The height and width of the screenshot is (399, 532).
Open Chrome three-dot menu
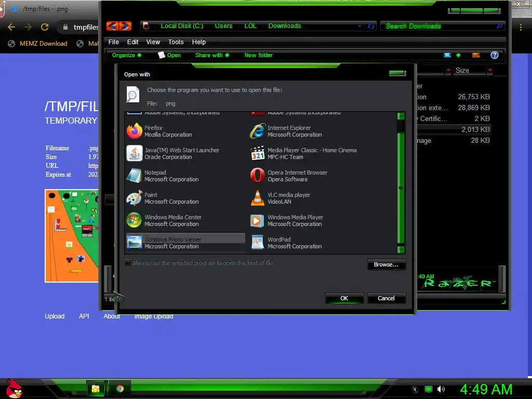click(x=521, y=27)
